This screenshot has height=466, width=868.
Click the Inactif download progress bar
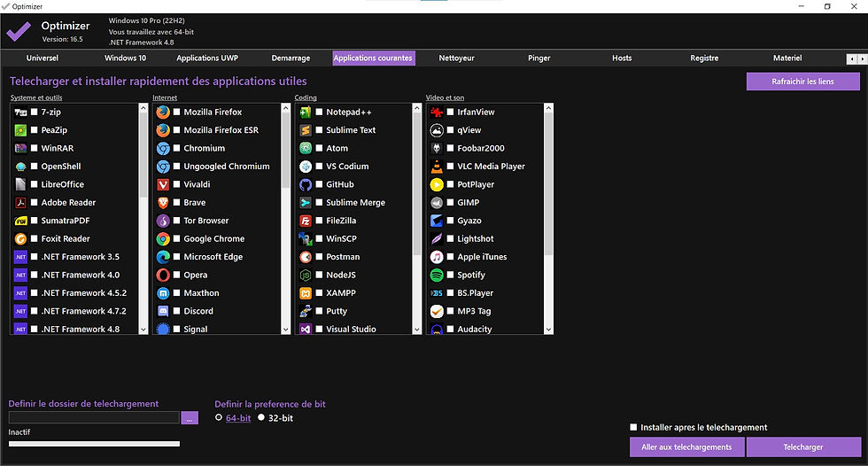click(x=94, y=444)
